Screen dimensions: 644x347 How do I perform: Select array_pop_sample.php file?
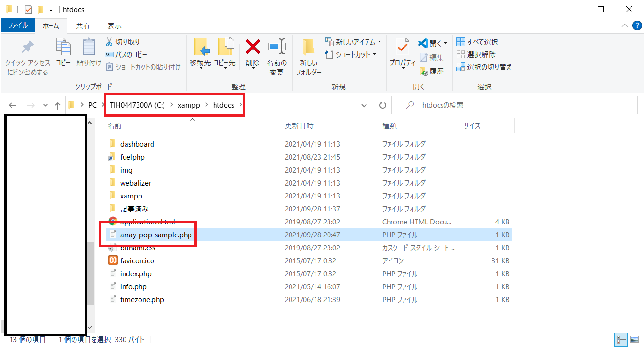[x=308, y=235]
